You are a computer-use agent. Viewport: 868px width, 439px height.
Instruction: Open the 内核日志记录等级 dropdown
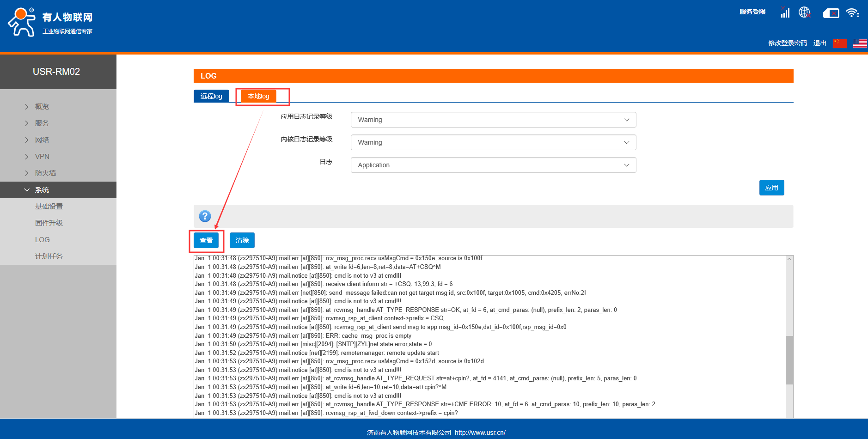pyautogui.click(x=493, y=142)
